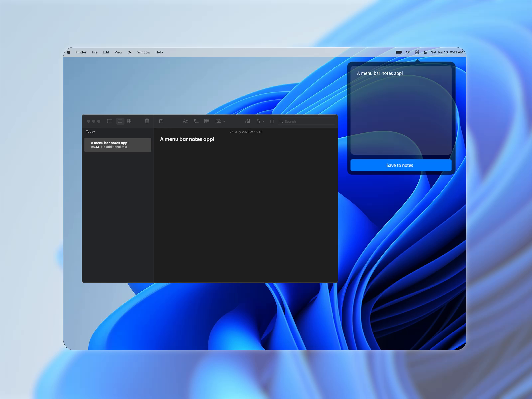Image resolution: width=532 pixels, height=399 pixels.
Task: Click the Notes window zoom button
Action: coord(99,121)
